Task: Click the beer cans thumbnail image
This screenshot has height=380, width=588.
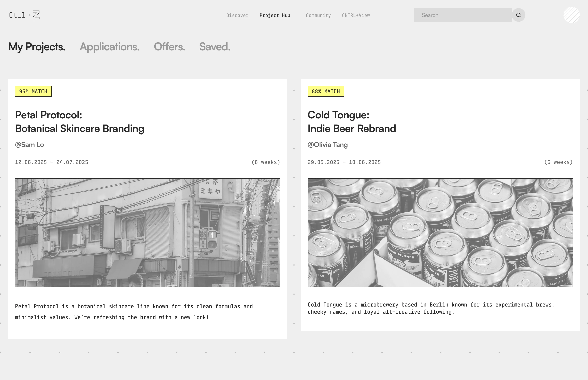Action: point(440,233)
